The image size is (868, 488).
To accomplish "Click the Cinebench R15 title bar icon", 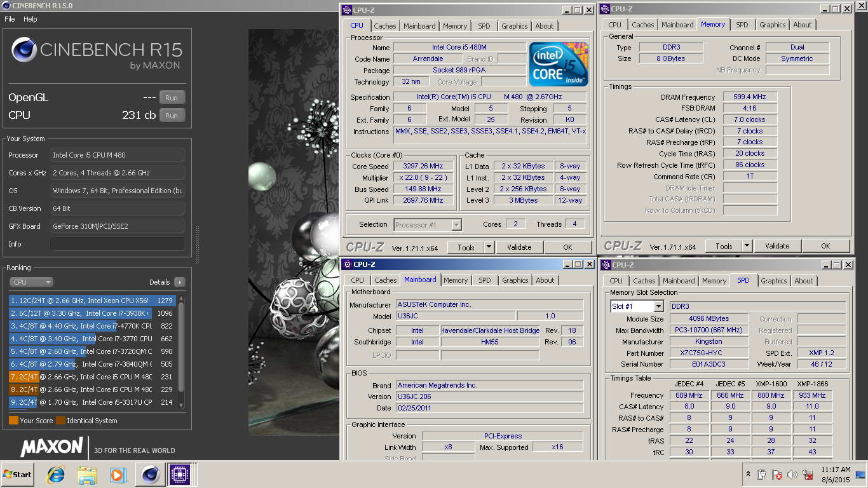I will 6,5.
